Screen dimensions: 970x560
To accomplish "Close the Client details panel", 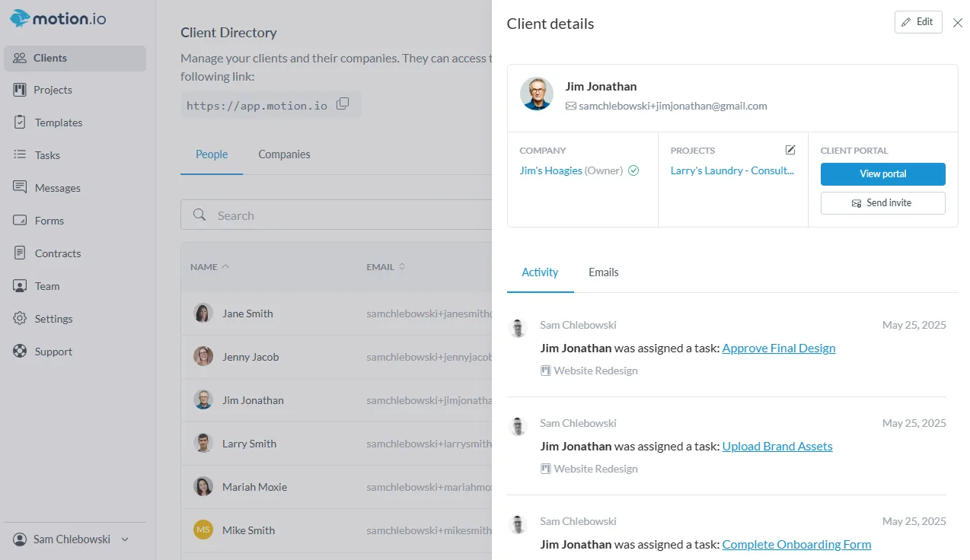I will [958, 24].
